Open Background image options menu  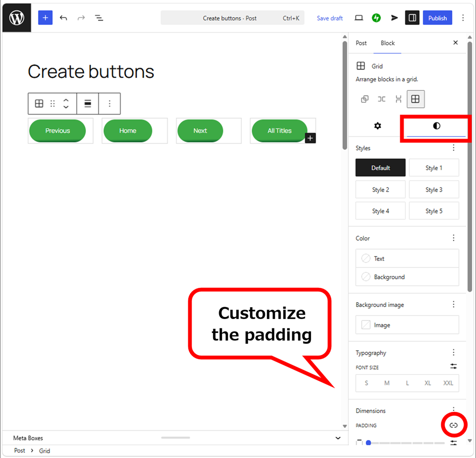454,304
